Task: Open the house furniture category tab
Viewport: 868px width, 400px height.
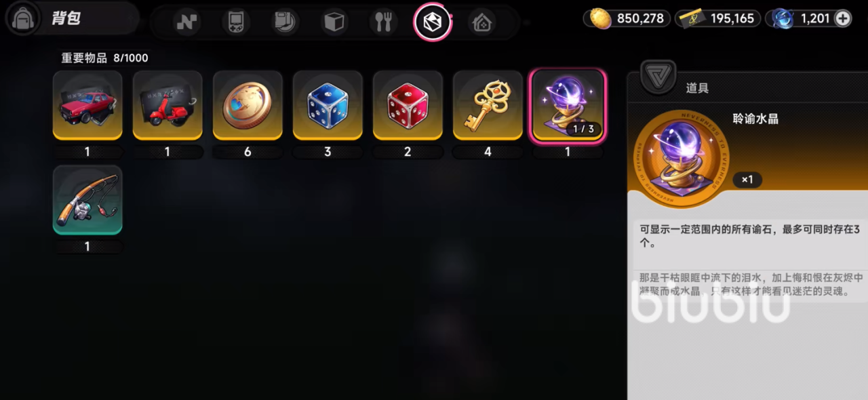Action: [482, 22]
